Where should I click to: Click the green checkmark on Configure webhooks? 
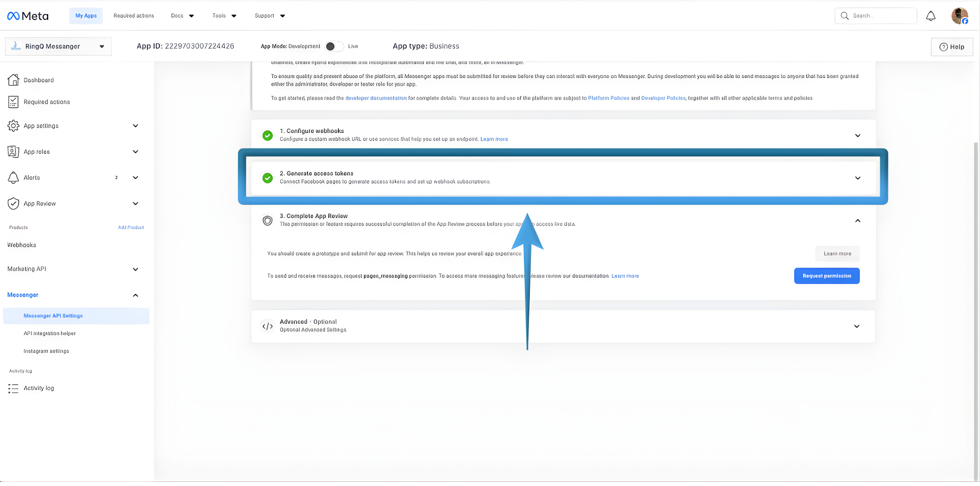[268, 136]
